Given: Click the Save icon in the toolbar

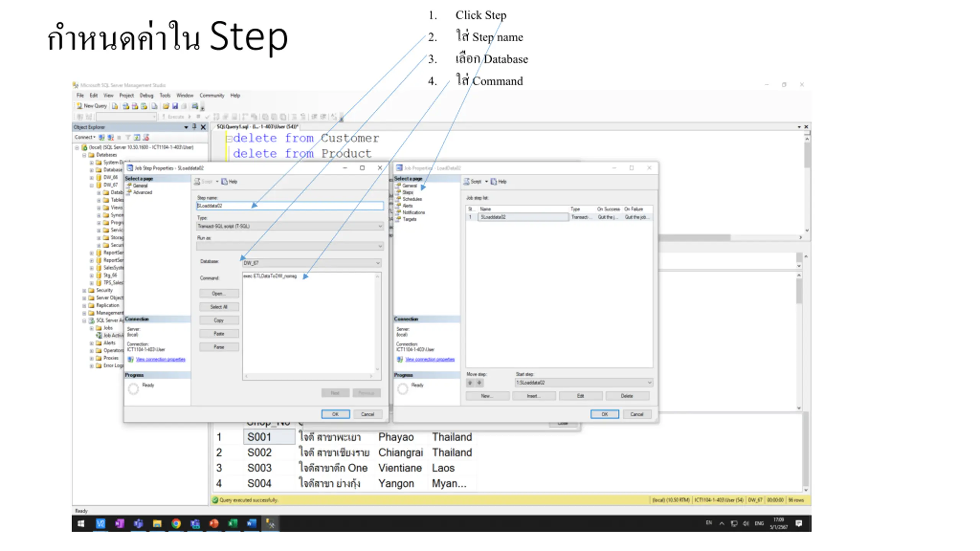Looking at the screenshot, I should (175, 106).
